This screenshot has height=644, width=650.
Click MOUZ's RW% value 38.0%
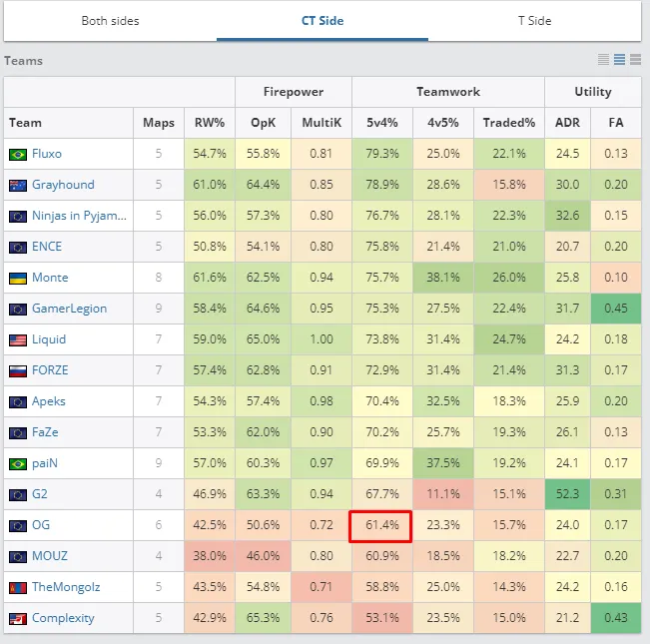point(210,556)
